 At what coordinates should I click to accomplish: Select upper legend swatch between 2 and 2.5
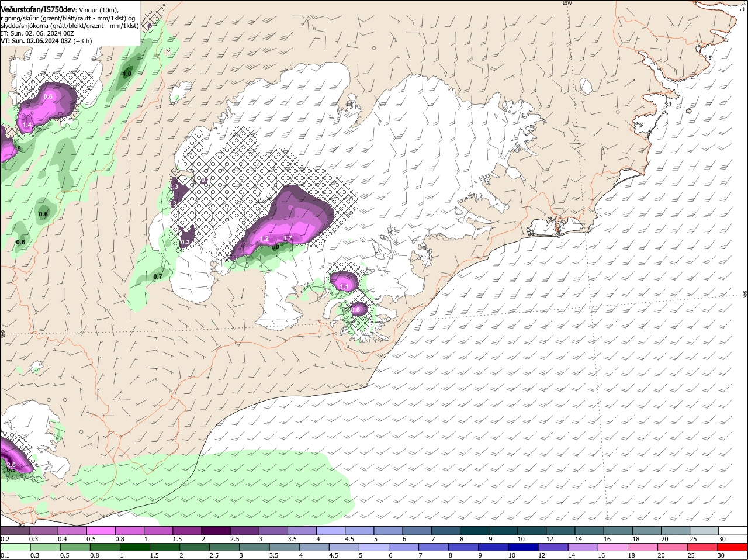click(216, 531)
